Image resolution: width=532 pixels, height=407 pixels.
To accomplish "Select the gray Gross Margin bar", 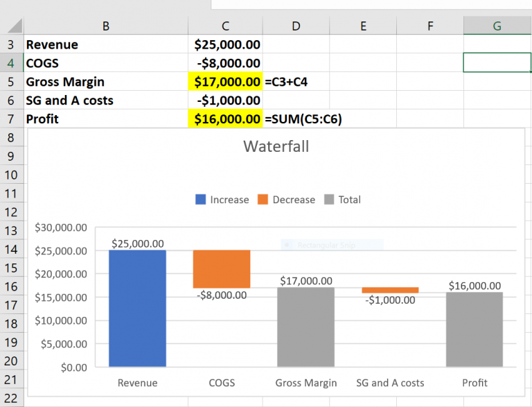I will coord(305,327).
